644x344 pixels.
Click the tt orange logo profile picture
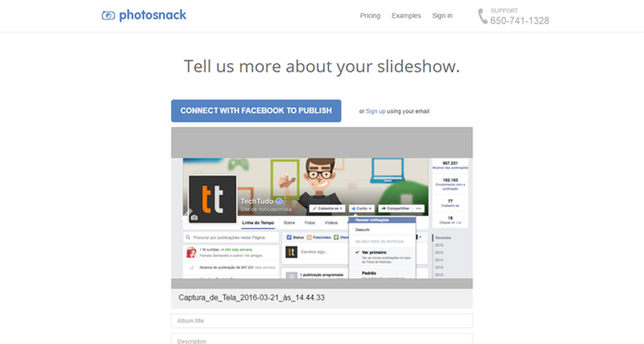212,199
